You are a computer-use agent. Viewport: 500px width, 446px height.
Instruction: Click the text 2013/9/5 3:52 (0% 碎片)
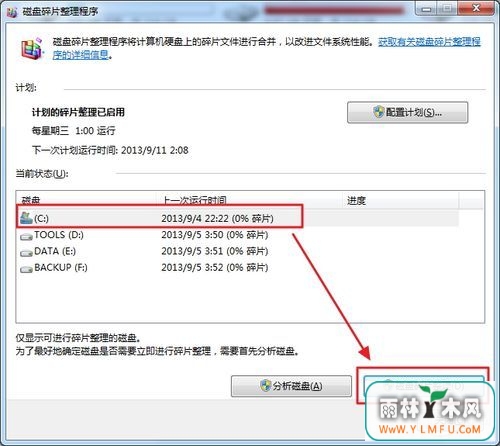click(x=215, y=268)
